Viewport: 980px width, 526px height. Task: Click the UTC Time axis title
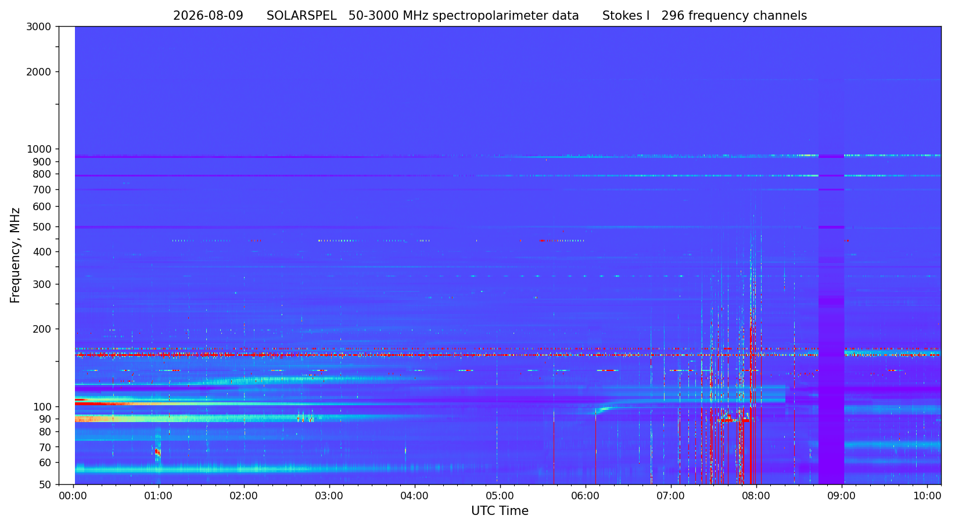pos(500,511)
